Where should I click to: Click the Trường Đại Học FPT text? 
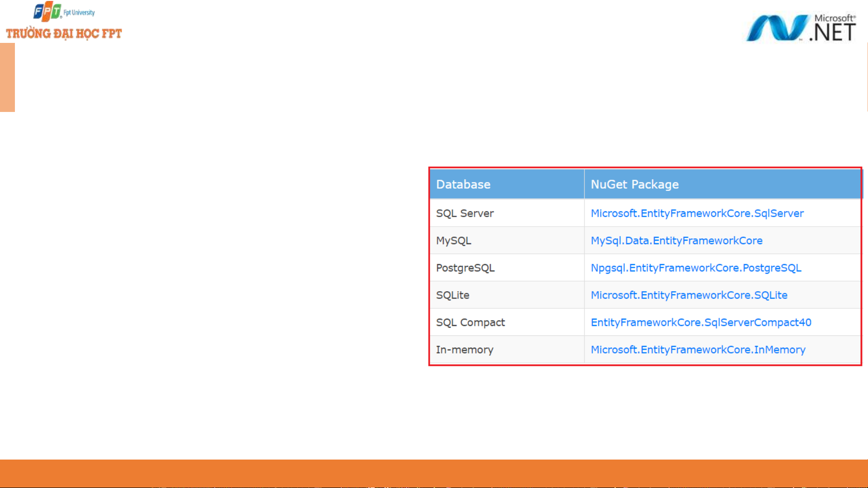(64, 34)
